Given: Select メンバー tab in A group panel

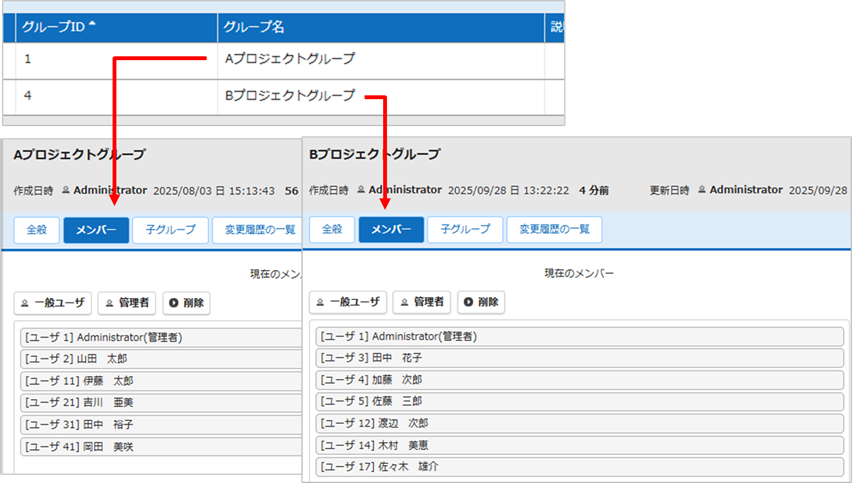Looking at the screenshot, I should point(95,230).
